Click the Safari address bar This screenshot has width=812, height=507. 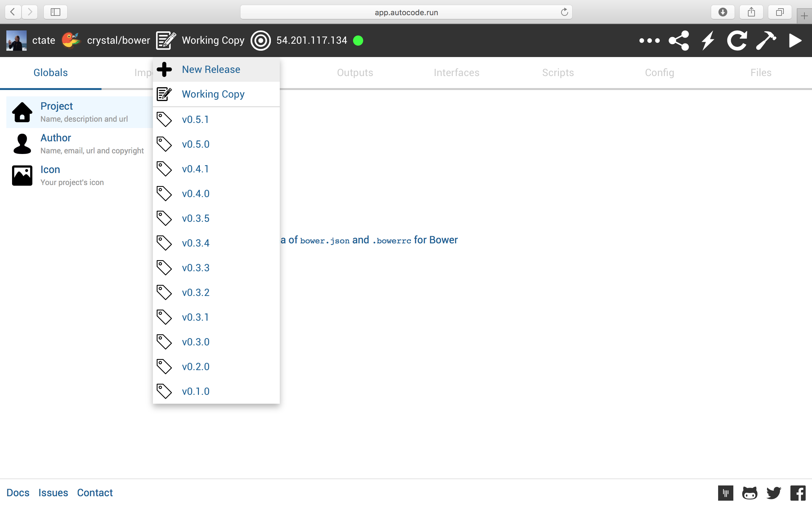[406, 12]
